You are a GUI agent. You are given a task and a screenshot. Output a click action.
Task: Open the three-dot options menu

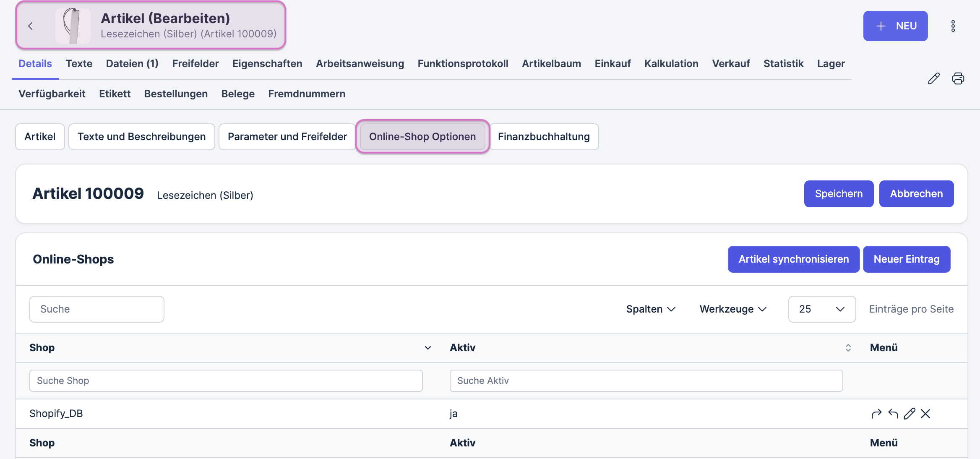[953, 26]
